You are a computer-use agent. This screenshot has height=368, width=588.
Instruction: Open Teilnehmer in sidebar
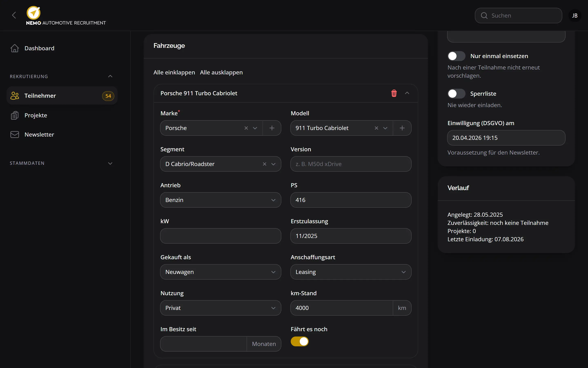[x=62, y=96]
